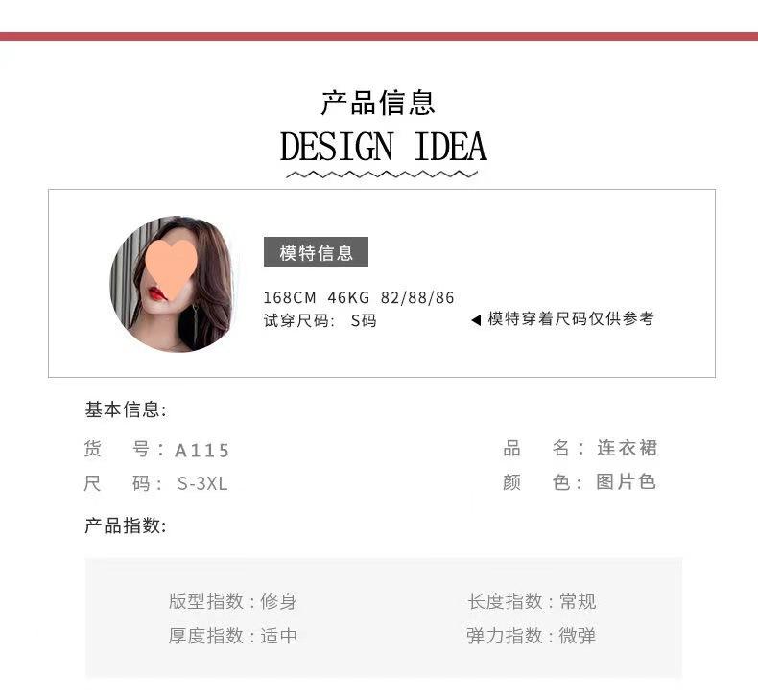Click 长度指数：常规 in the gray panel

[532, 601]
